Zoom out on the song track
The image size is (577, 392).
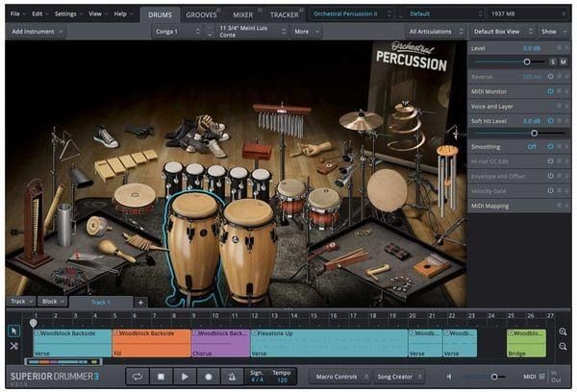[563, 347]
